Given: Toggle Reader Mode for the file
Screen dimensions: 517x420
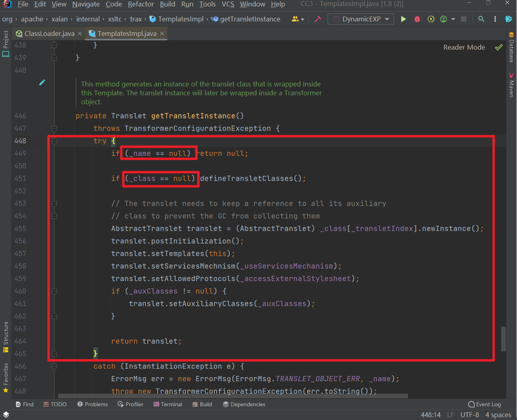Looking at the screenshot, I should pyautogui.click(x=464, y=47).
